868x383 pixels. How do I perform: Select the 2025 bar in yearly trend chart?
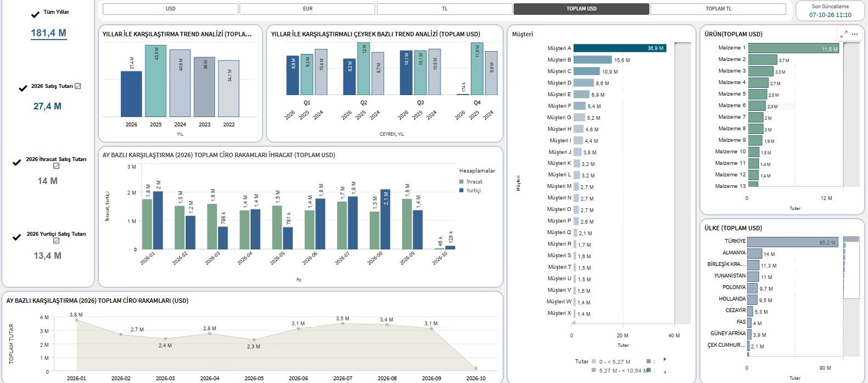(x=155, y=81)
